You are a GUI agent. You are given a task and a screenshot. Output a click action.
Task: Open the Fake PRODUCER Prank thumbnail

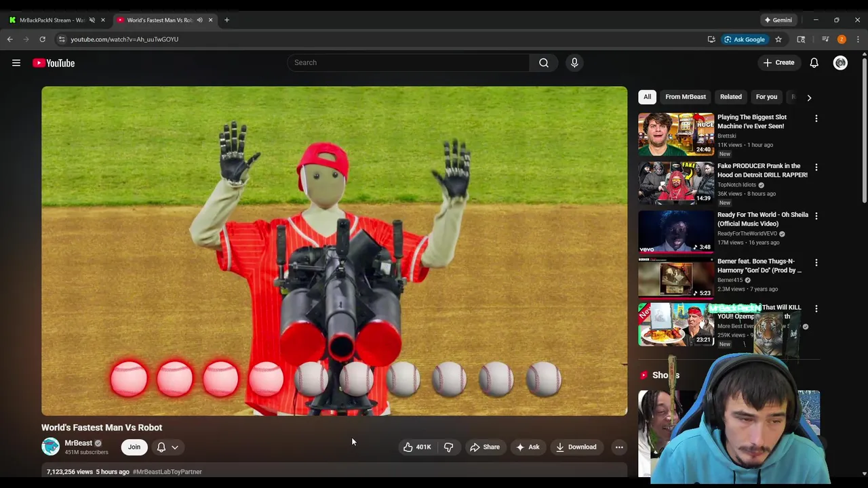coord(676,183)
